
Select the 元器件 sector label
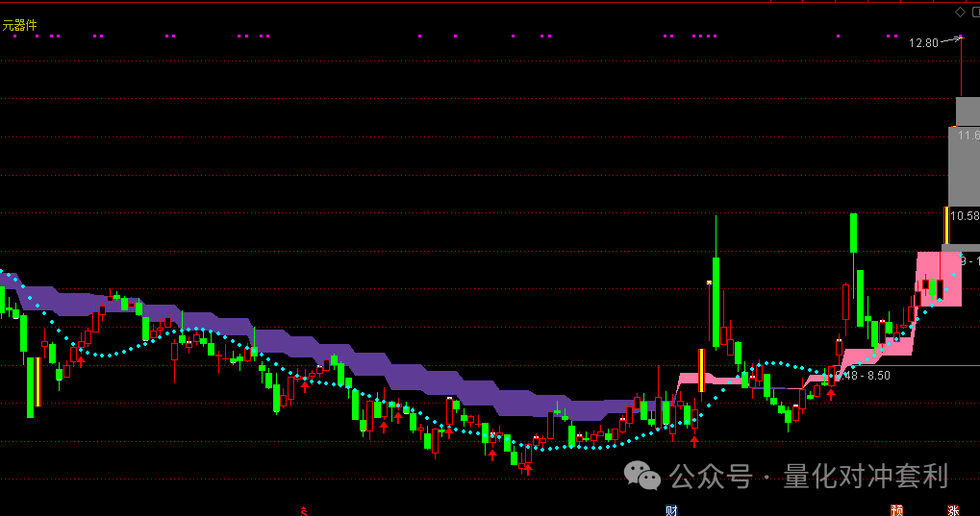19,25
